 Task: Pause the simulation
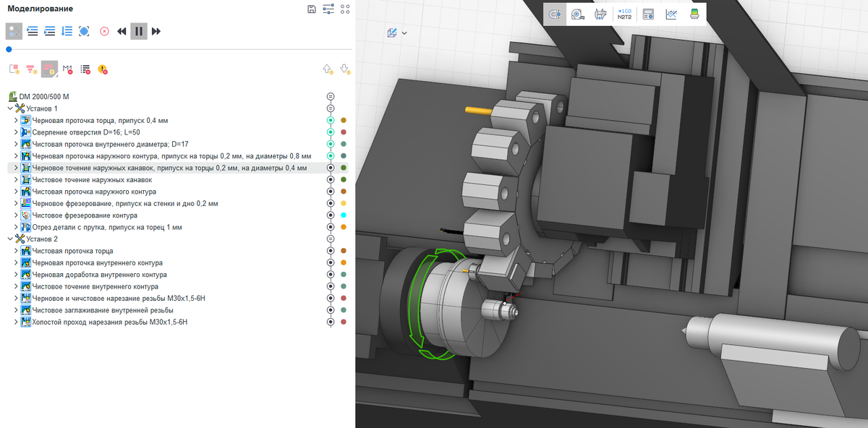coord(139,31)
